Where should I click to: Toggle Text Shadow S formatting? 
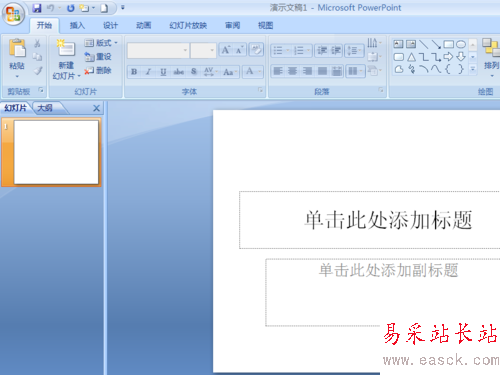[194, 72]
